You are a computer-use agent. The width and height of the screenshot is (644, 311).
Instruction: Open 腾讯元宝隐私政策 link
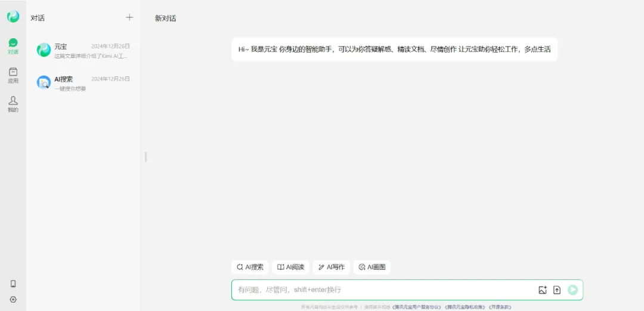coord(465,307)
